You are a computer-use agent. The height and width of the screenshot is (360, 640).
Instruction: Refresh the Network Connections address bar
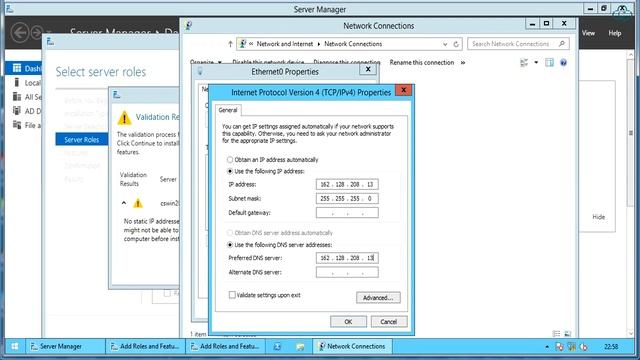tap(456, 44)
